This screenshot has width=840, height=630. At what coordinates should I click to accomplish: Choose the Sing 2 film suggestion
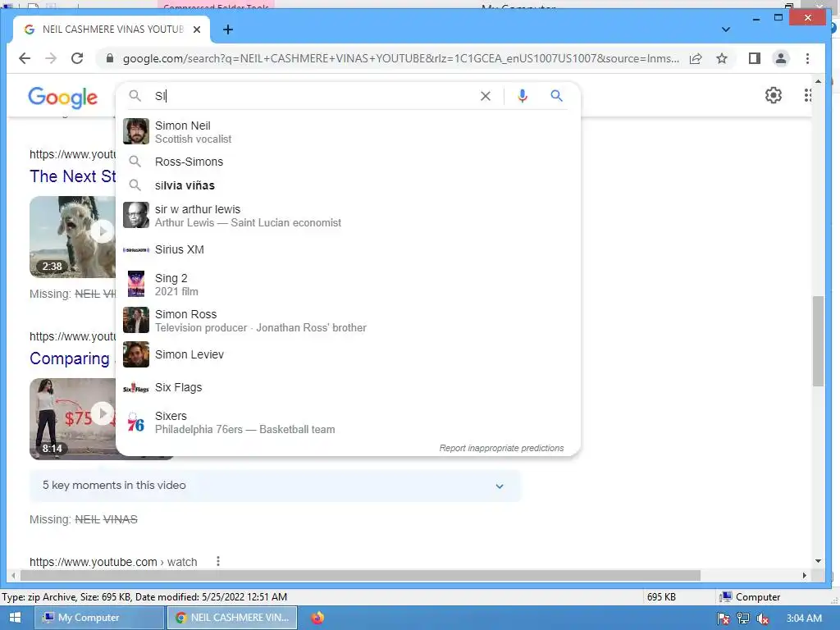tap(348, 285)
